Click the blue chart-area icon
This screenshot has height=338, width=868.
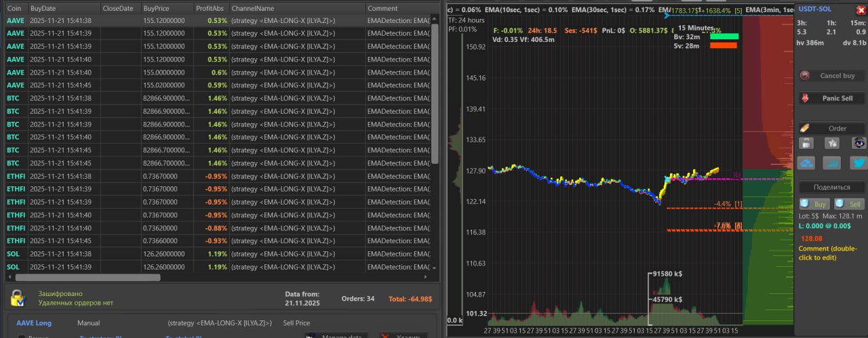point(832,163)
